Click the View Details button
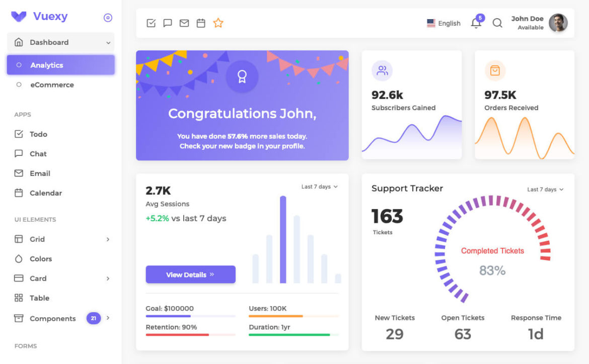Image resolution: width=589 pixels, height=364 pixels. 190,275
